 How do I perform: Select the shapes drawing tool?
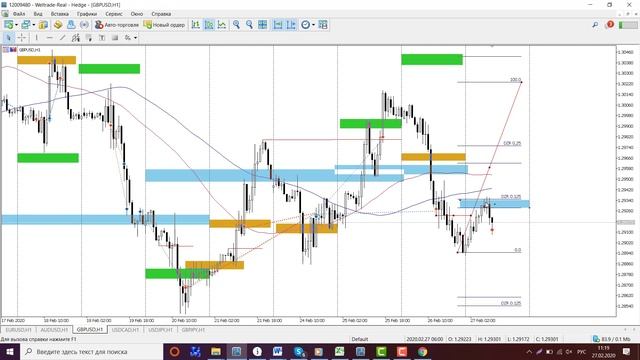tap(115, 38)
